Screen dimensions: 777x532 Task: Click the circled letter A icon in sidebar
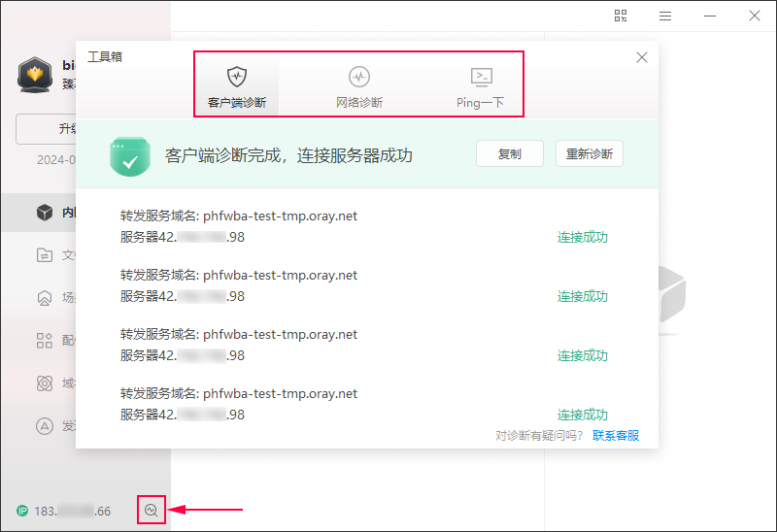tap(44, 425)
